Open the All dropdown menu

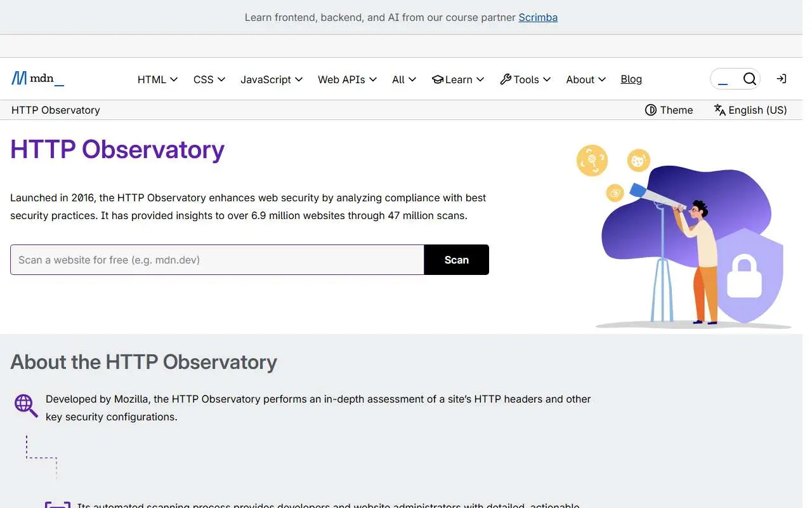pos(404,79)
